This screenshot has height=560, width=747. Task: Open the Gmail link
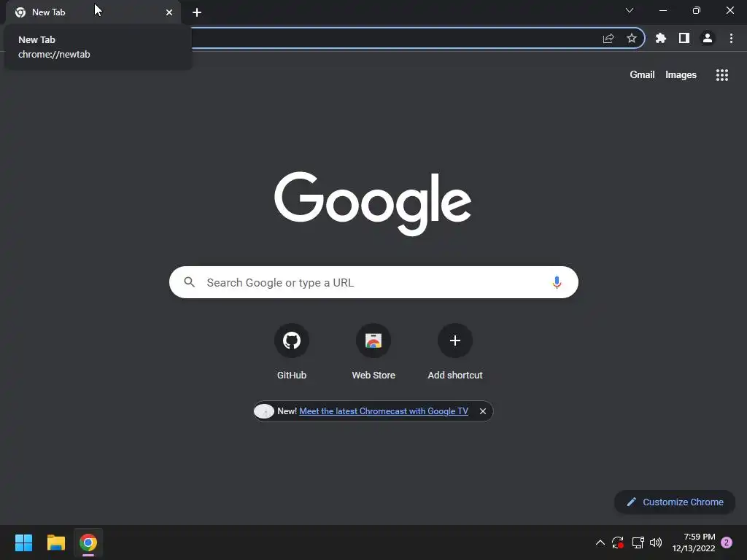pyautogui.click(x=642, y=75)
